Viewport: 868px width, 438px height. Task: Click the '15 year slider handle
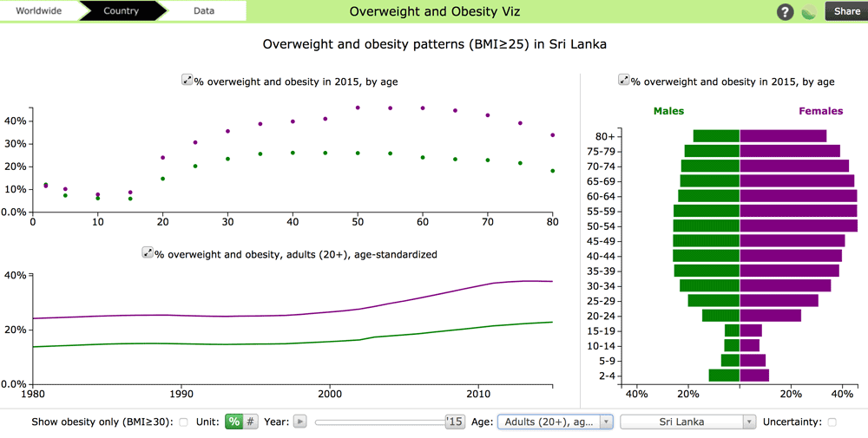455,422
